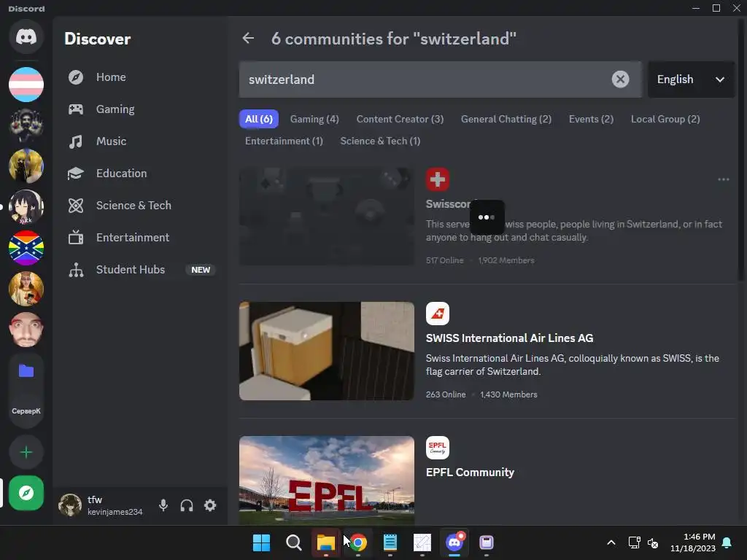Open the language dropdown showing English
Screen dimensions: 747x560
pos(691,79)
